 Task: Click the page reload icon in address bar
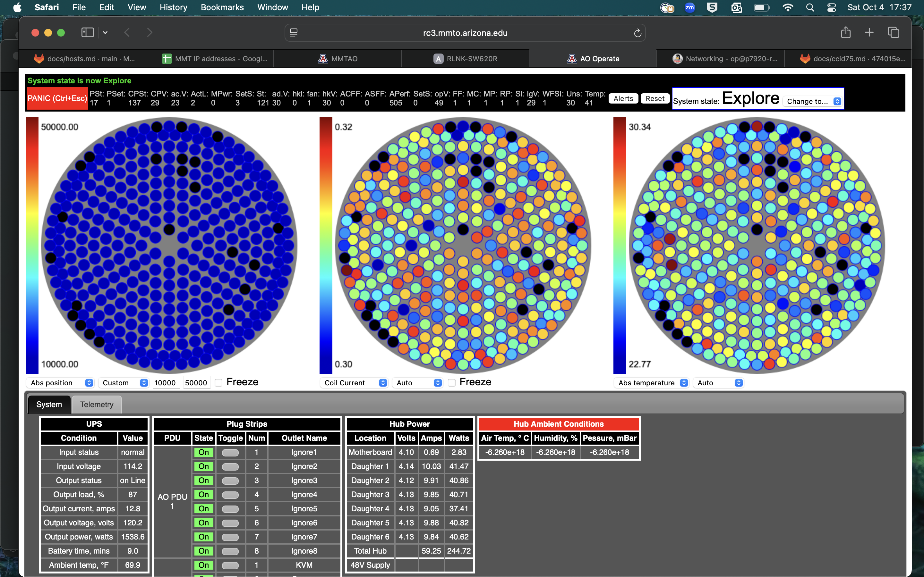tap(637, 33)
